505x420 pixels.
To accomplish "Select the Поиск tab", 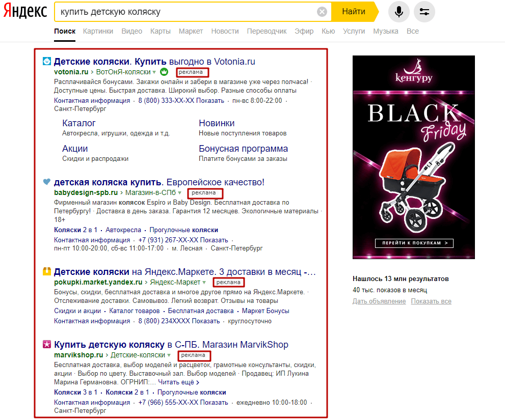I will [65, 31].
